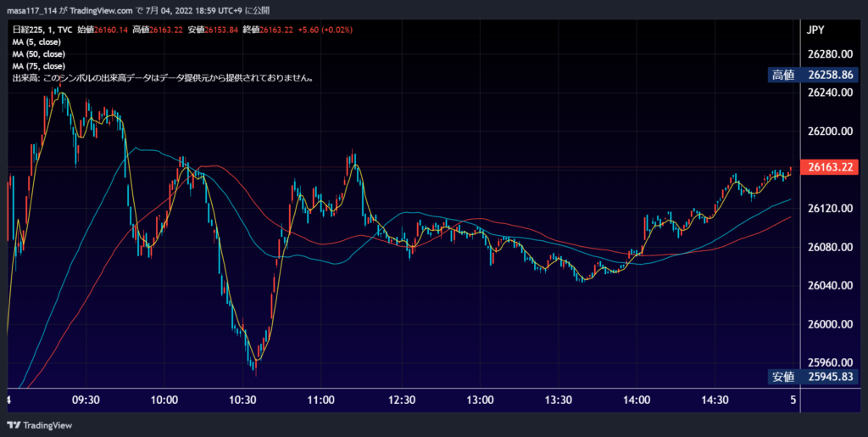Select the MA (75, close) indicator label
Screen dimensions: 868x437
[x=39, y=66]
